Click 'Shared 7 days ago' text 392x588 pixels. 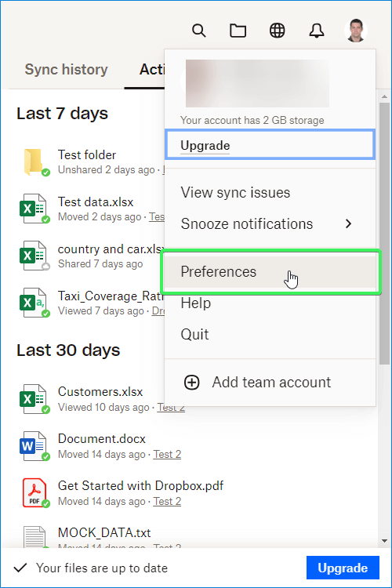coord(100,264)
